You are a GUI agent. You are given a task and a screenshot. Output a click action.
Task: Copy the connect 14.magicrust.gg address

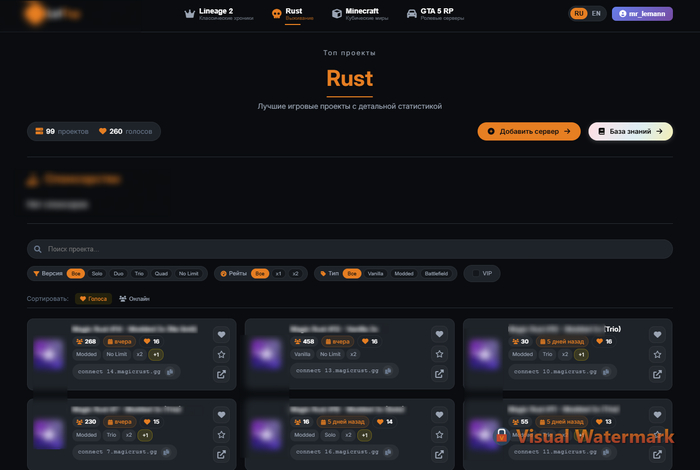pos(170,371)
